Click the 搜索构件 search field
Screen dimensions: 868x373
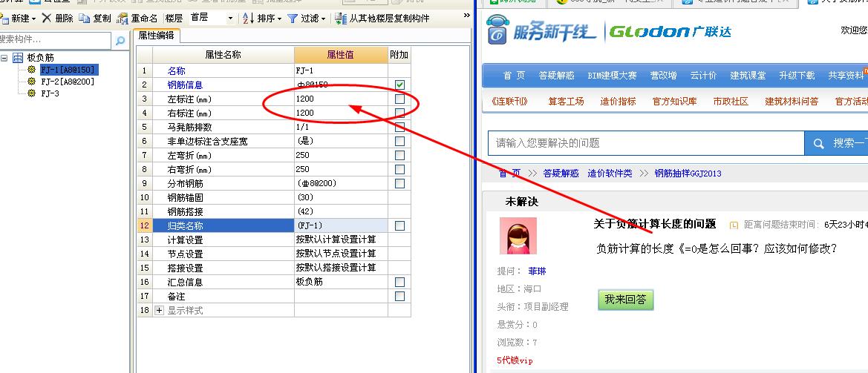pyautogui.click(x=56, y=40)
